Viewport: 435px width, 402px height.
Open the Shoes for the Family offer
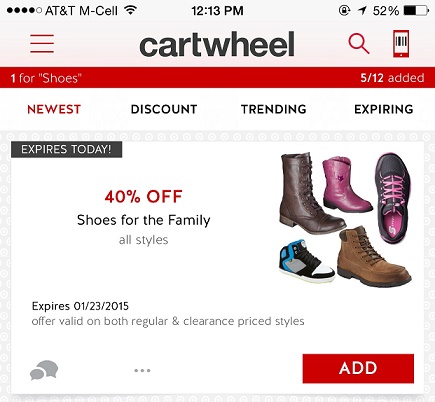point(144,220)
